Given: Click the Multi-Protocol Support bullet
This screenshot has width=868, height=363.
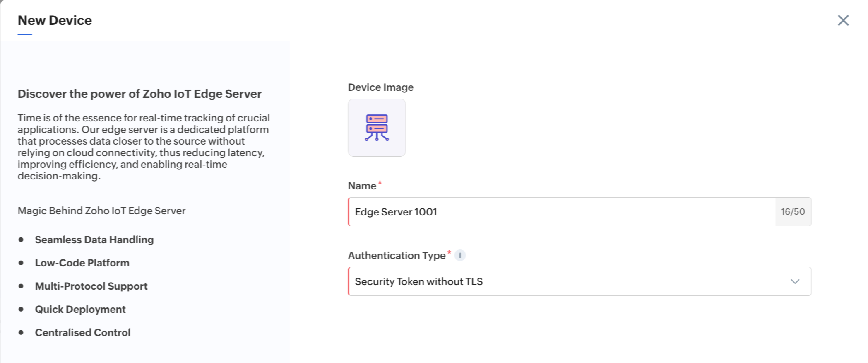Looking at the screenshot, I should point(91,286).
